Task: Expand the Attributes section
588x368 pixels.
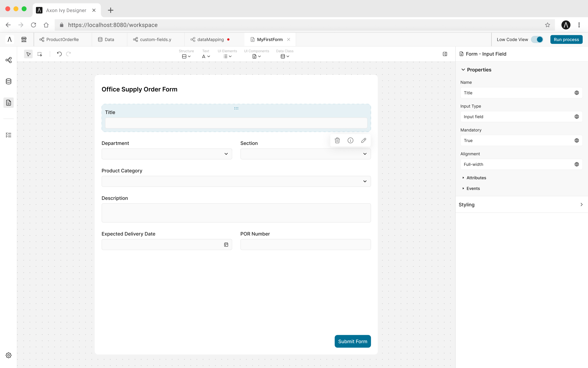Action: coord(476,178)
